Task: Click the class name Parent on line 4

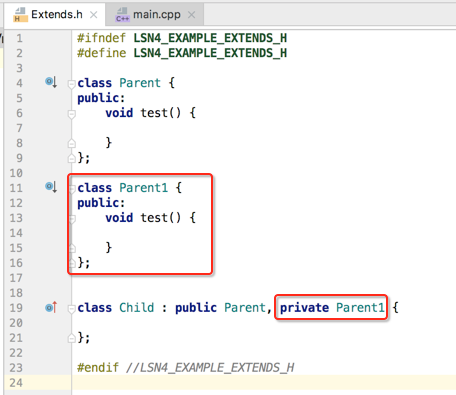Action: tap(140, 83)
